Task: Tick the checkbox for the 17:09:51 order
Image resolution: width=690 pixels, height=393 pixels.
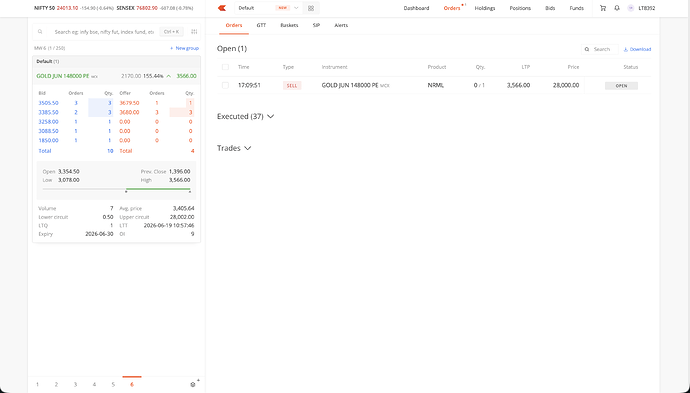Action: click(225, 85)
